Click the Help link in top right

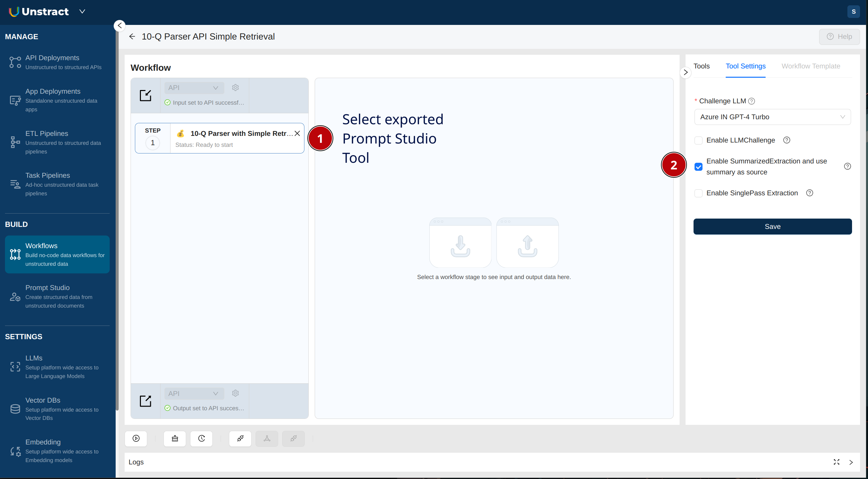coord(840,37)
